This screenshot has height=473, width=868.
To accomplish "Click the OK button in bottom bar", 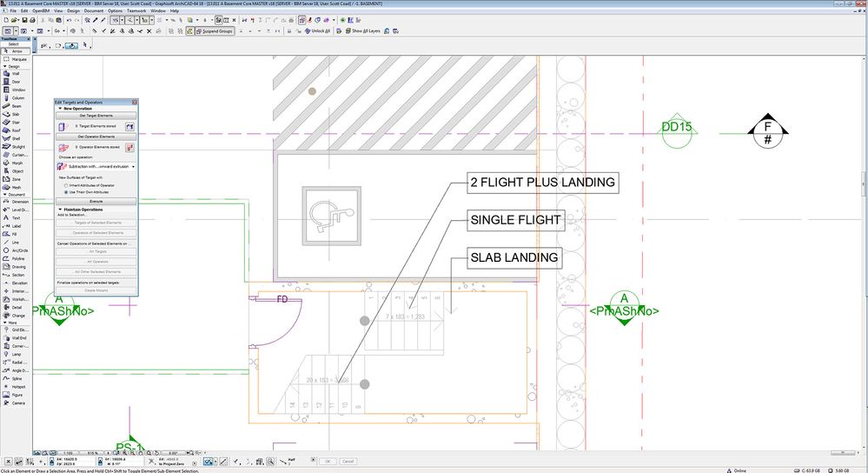I will click(328, 461).
